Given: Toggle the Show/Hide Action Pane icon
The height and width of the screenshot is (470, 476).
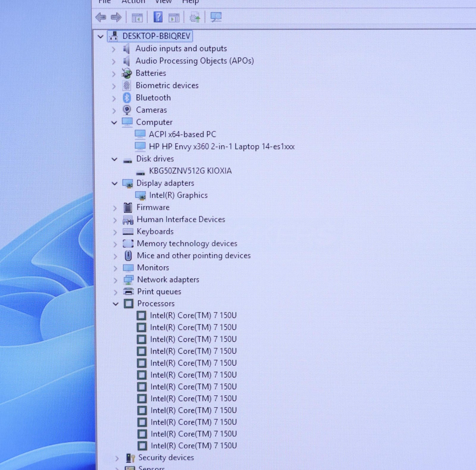Looking at the screenshot, I should (x=174, y=18).
